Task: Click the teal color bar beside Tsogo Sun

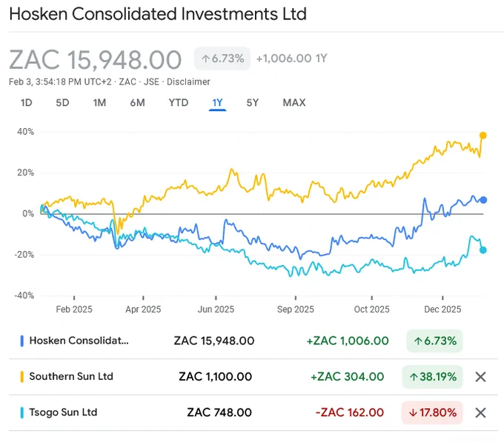Action: point(21,413)
